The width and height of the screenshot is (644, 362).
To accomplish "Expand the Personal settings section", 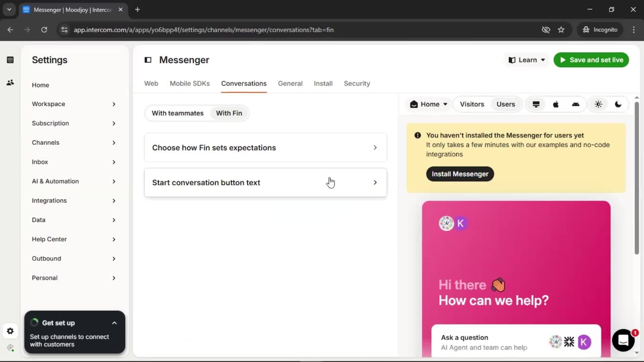I will pyautogui.click(x=74, y=278).
